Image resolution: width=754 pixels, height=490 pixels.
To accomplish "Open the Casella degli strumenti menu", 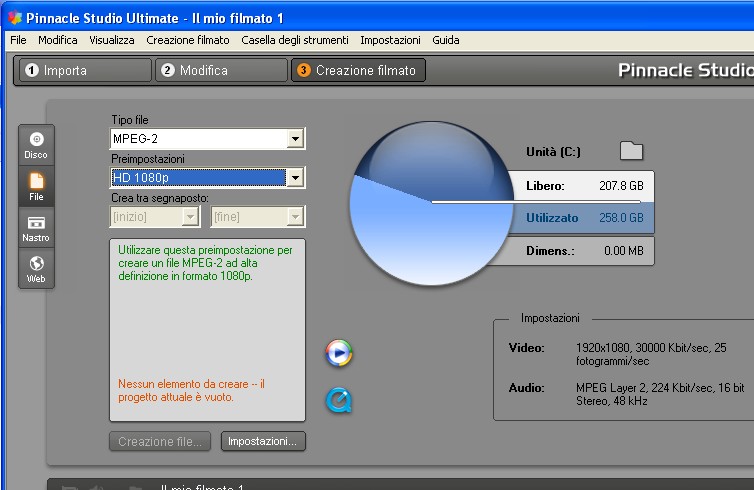I will coord(295,40).
